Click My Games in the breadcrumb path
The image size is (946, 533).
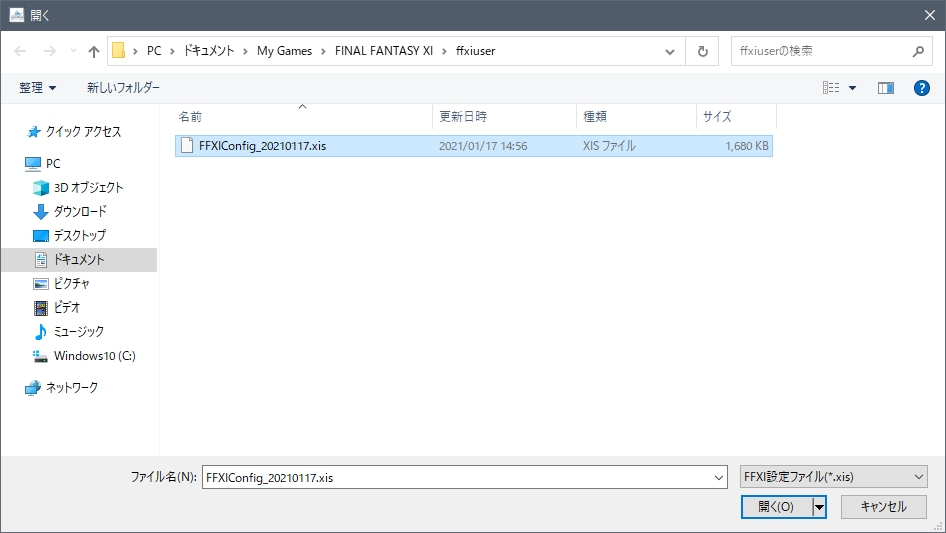(x=284, y=51)
